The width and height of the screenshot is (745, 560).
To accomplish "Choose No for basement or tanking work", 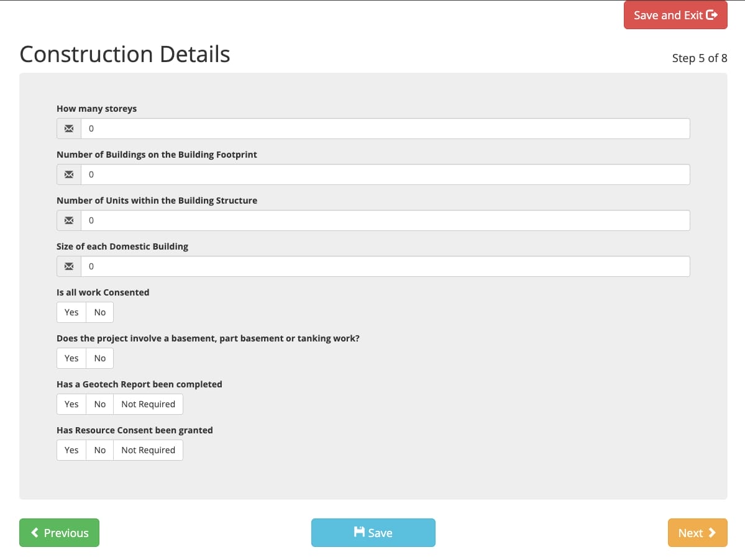I will (x=100, y=358).
